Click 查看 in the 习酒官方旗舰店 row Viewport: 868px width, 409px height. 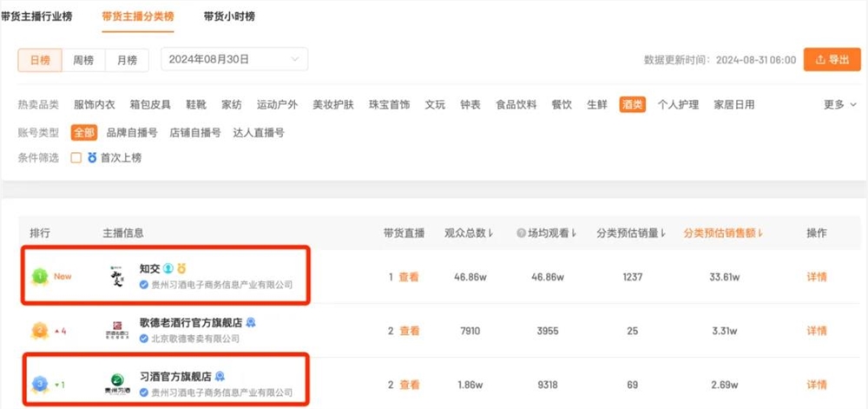409,385
